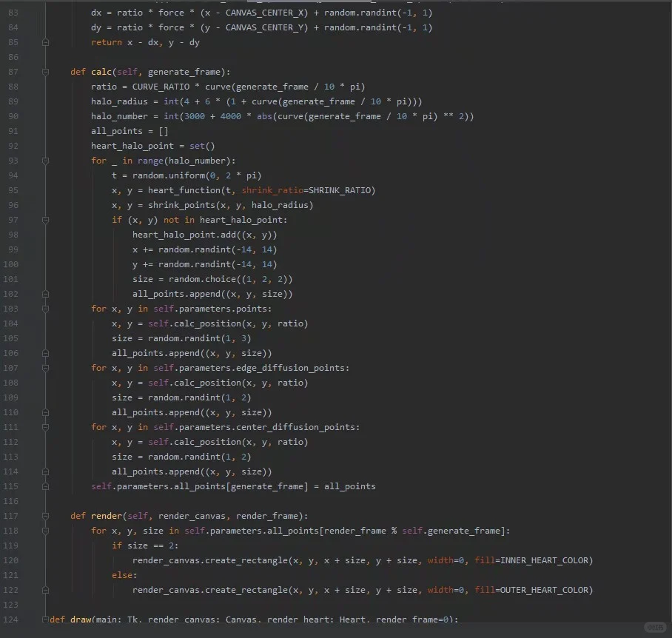The image size is (672, 638).
Task: Click the fold end marker at line 85
Action: [x=45, y=42]
